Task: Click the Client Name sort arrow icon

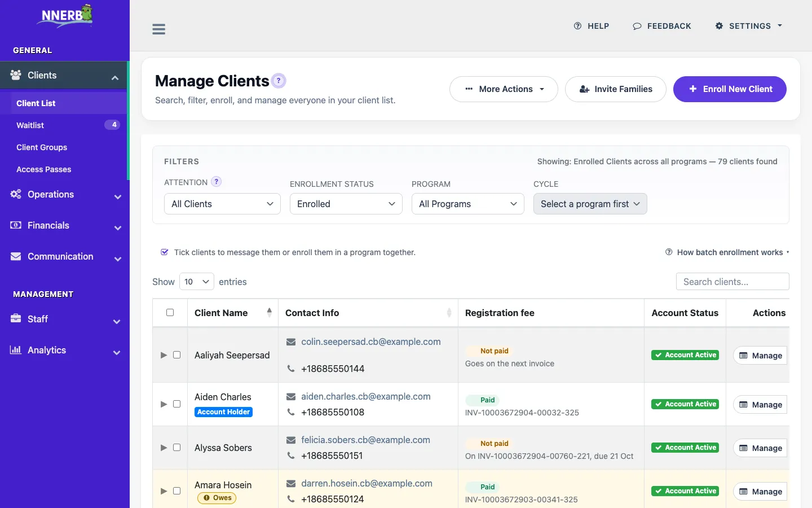Action: pos(270,313)
